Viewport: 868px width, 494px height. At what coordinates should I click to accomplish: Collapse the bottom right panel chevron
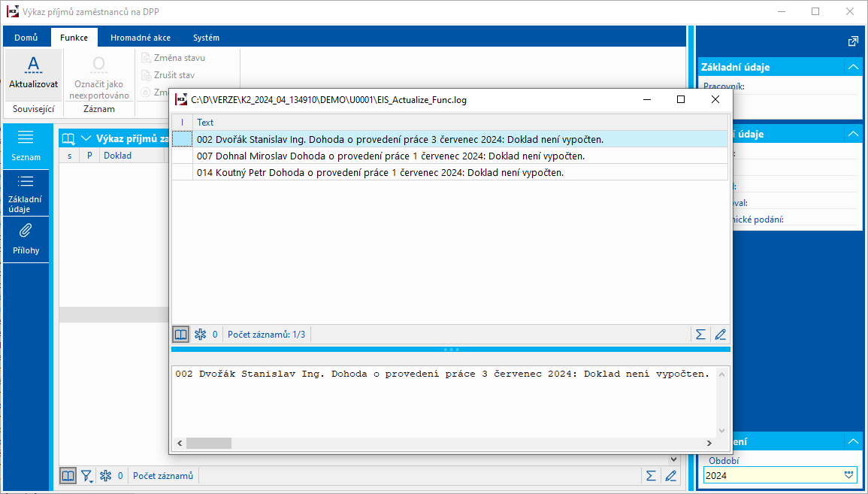pos(853,441)
